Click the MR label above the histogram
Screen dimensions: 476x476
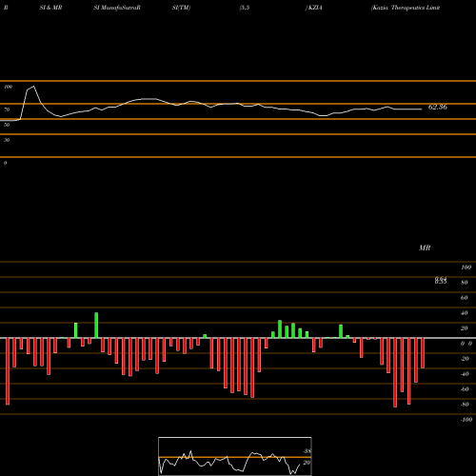[x=425, y=248]
